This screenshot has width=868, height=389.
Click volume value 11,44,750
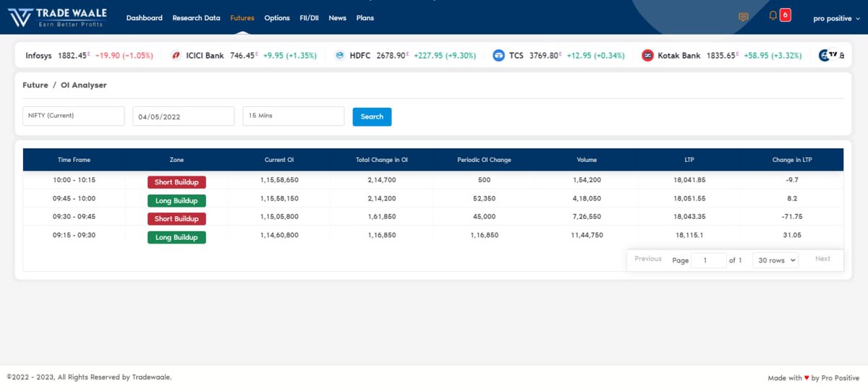pos(587,235)
